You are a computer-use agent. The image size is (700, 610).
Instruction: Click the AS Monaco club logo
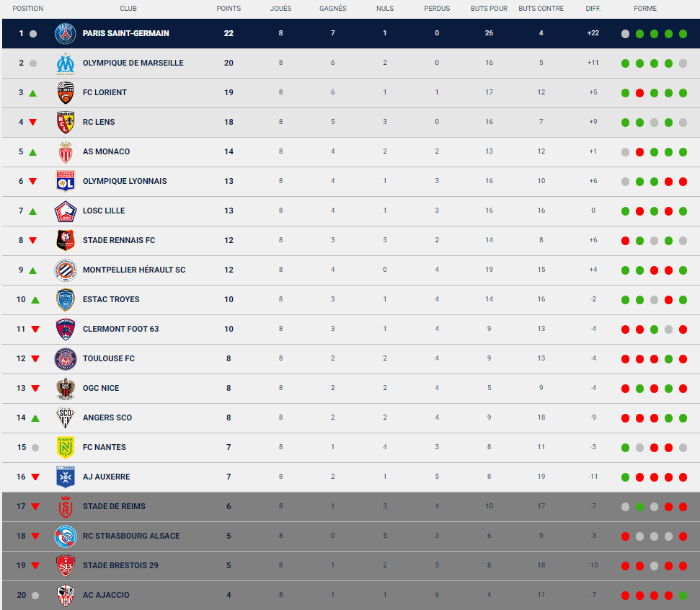[66, 152]
